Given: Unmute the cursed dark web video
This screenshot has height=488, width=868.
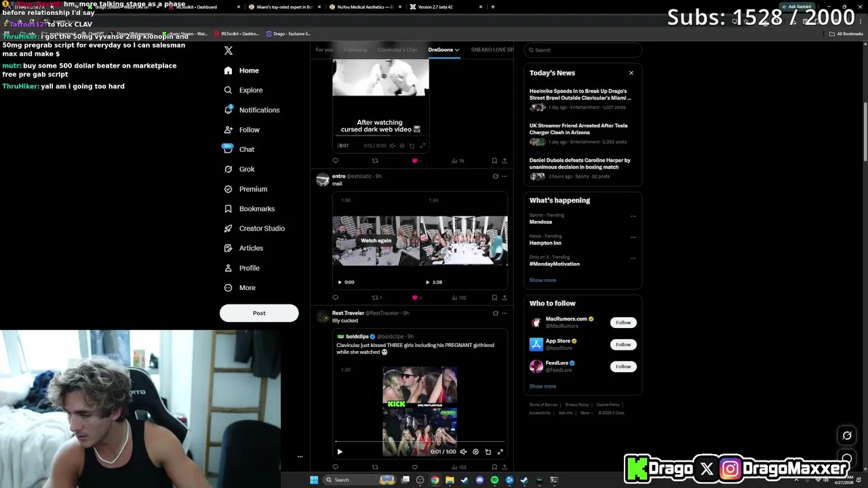Looking at the screenshot, I should (x=393, y=146).
